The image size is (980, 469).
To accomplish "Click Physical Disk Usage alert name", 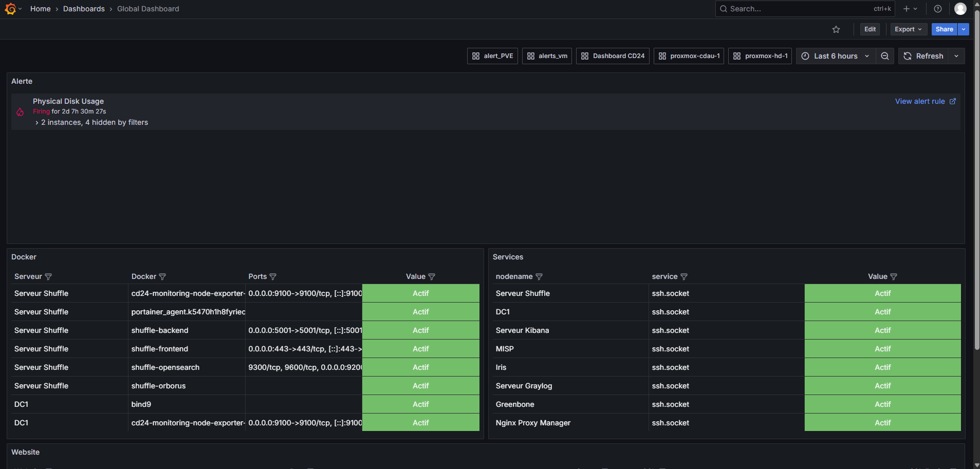I will [68, 101].
